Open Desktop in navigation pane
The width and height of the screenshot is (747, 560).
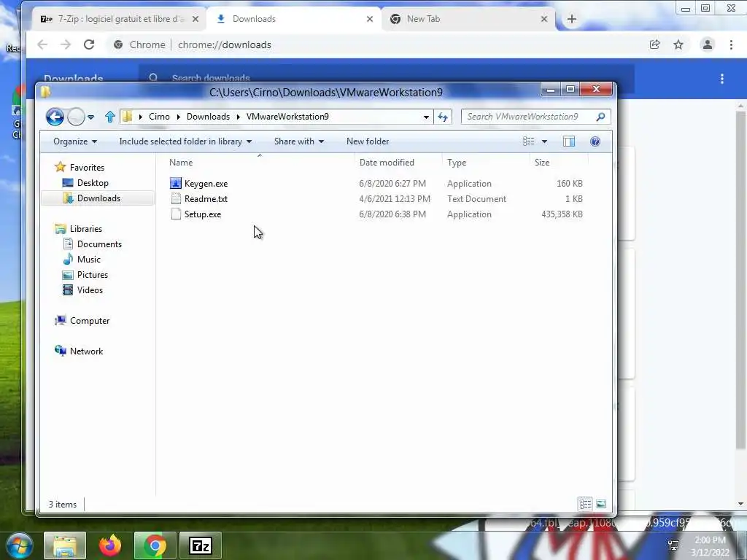[x=93, y=183]
